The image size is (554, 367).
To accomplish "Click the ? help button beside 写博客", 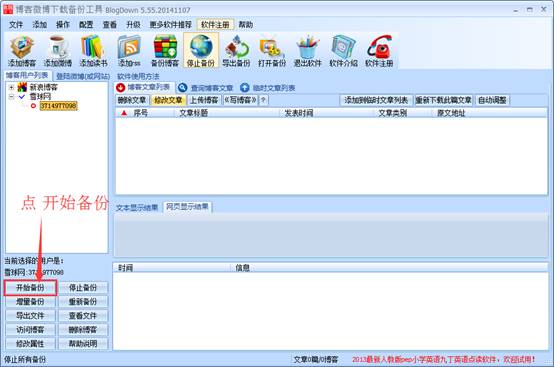I will pyautogui.click(x=264, y=100).
